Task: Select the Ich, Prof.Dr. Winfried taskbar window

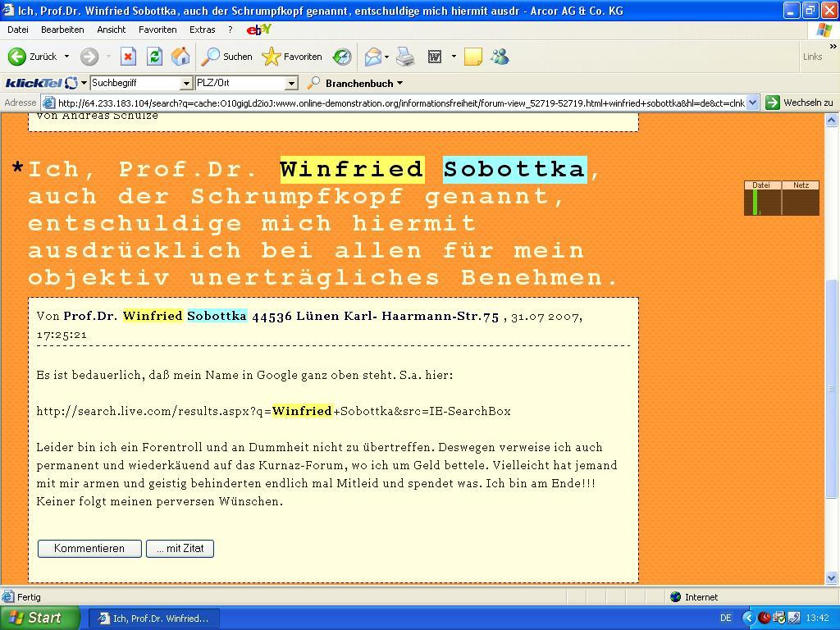Action: point(153,619)
